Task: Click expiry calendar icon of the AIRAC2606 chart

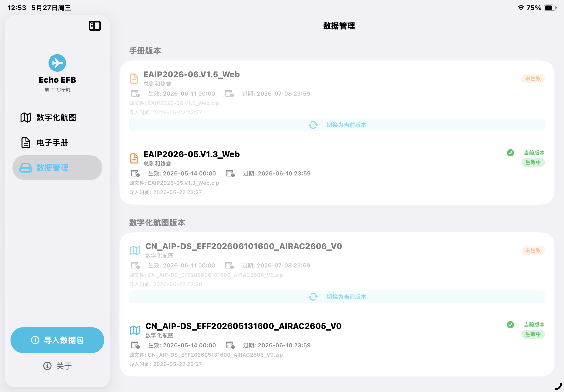Action: (x=229, y=266)
